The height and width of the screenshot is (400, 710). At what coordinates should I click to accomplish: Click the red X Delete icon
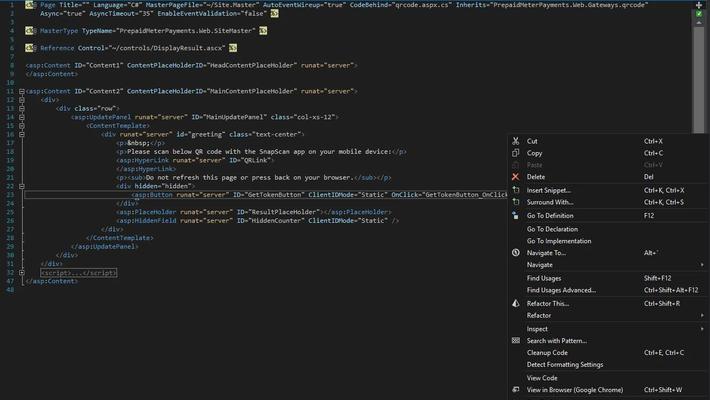[x=515, y=177]
